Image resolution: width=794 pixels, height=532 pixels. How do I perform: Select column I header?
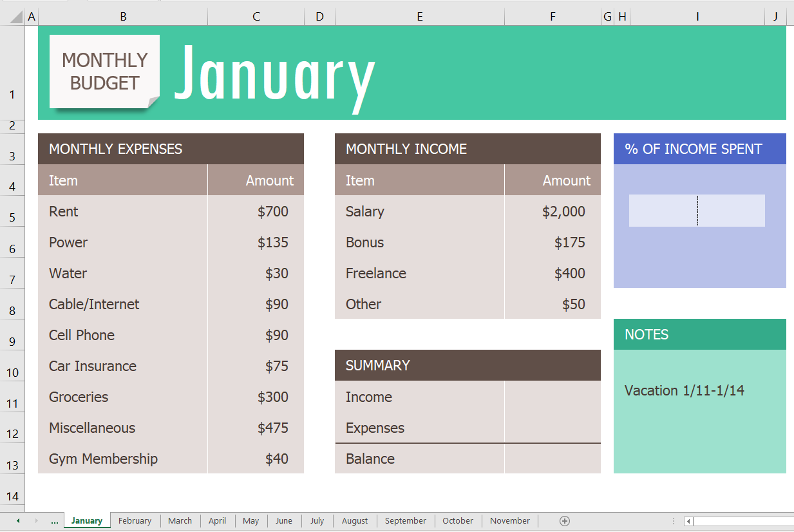point(697,17)
